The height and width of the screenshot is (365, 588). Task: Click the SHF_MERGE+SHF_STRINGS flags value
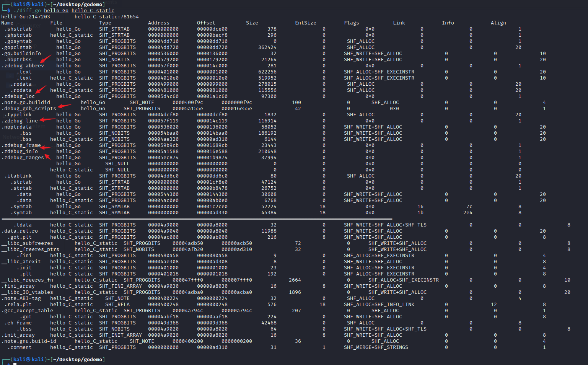click(376, 347)
